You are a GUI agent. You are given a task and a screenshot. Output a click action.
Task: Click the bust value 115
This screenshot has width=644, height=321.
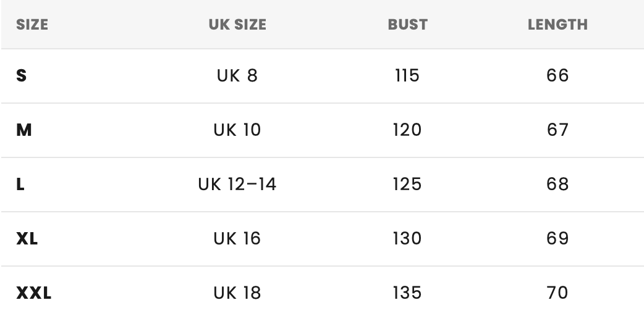407,75
